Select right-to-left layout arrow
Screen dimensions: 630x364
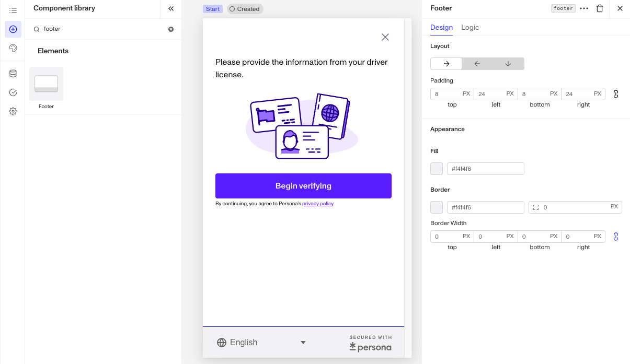pyautogui.click(x=477, y=64)
